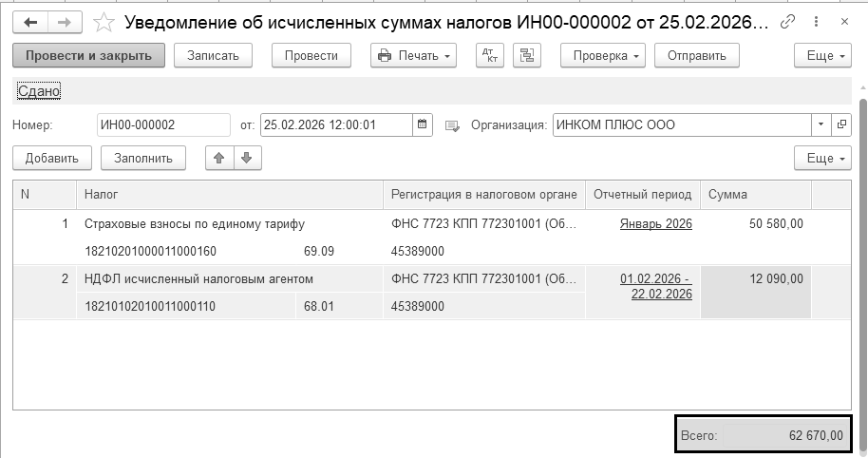868x458 pixels.
Task: Open Организация dropdown list arrow
Action: point(821,124)
